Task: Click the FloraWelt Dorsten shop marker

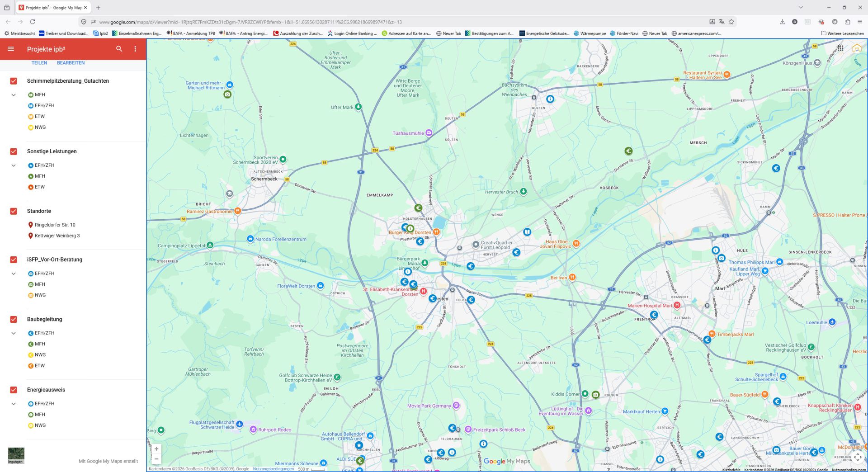Action: pyautogui.click(x=320, y=285)
